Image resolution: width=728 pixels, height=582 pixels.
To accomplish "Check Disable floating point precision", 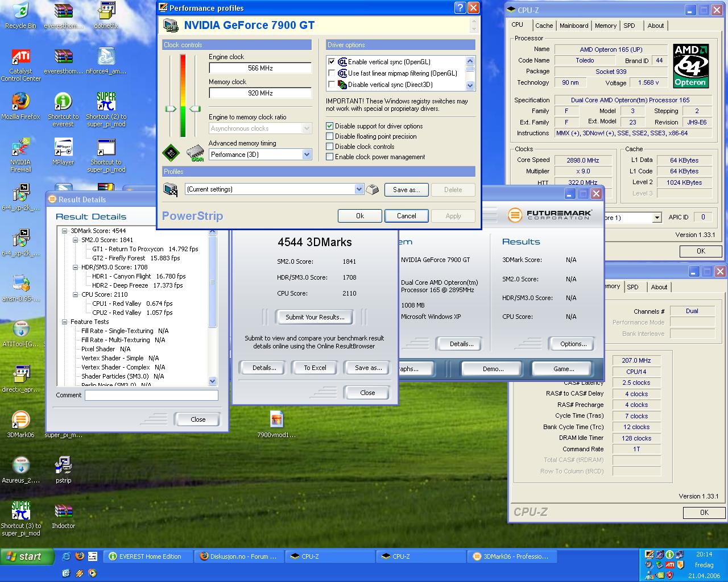I will (329, 136).
